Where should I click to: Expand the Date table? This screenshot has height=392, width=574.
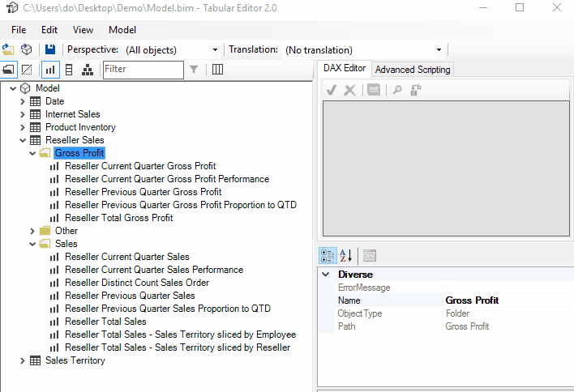23,101
